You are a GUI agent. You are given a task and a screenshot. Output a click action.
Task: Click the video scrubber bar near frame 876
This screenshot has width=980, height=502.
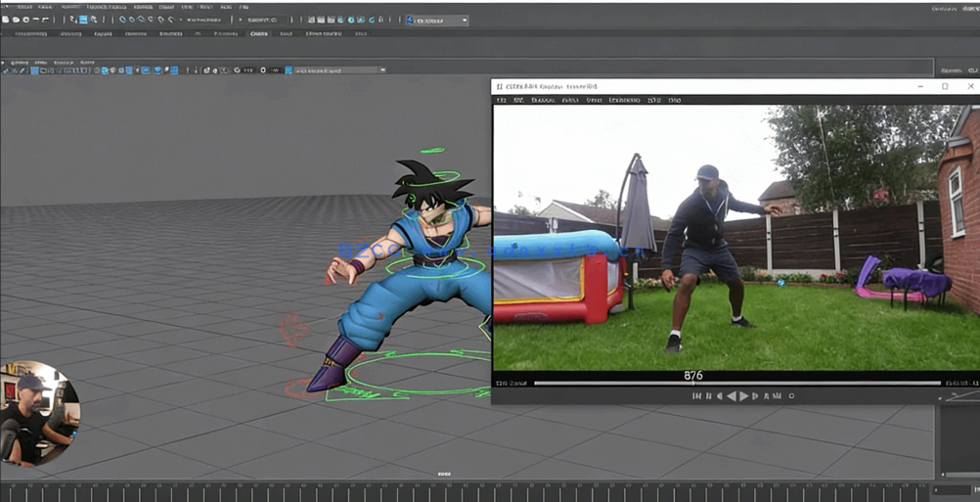(x=693, y=384)
